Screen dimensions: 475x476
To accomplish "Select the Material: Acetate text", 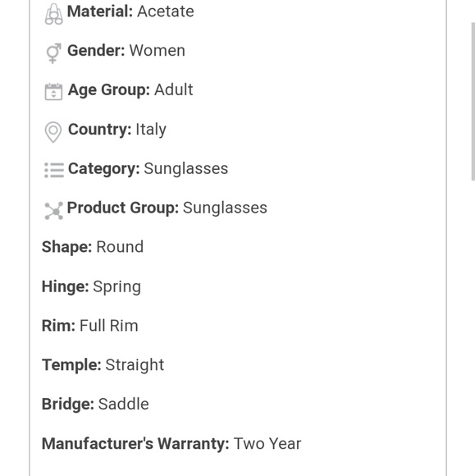I will [x=130, y=11].
